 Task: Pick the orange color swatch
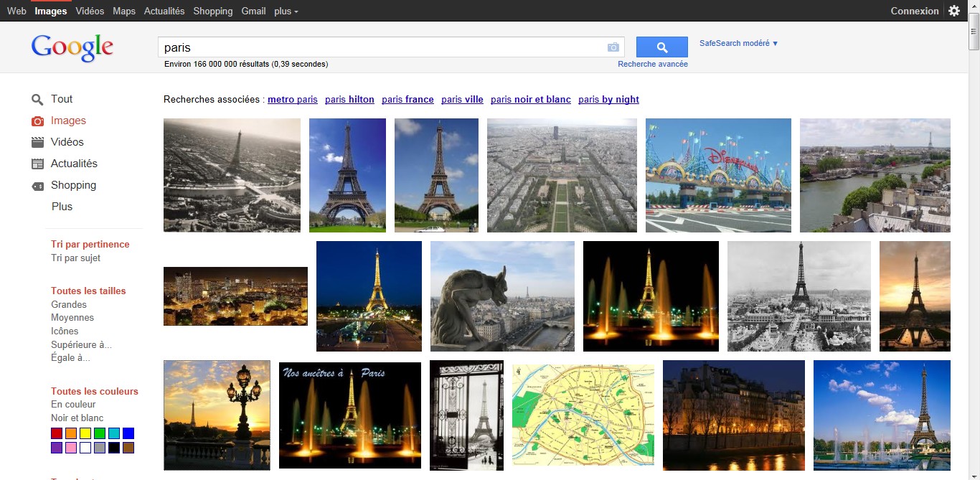click(x=71, y=433)
